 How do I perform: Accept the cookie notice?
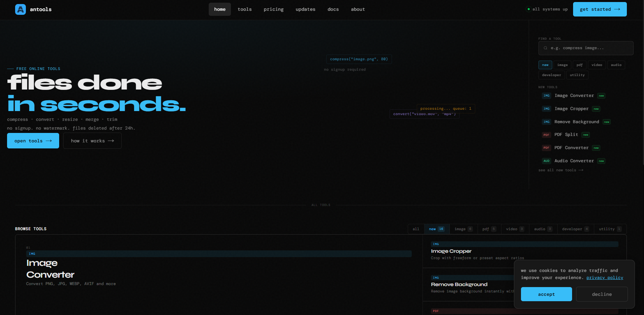pyautogui.click(x=546, y=294)
